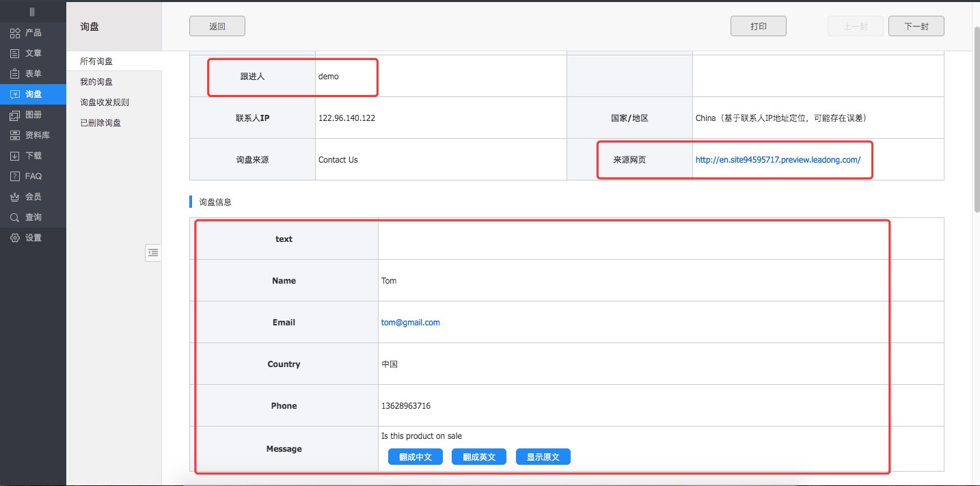Go to next inquiry with 下一封
Viewport: 980px width, 486px height.
[916, 27]
